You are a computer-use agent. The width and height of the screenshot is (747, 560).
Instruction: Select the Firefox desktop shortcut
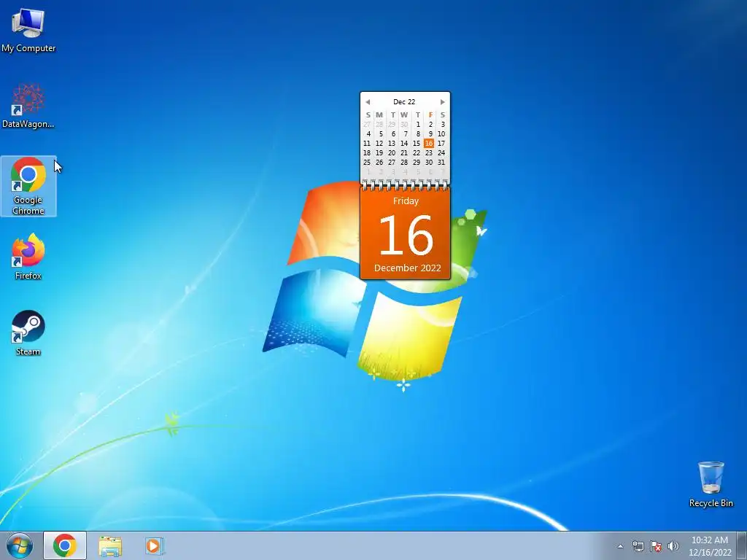click(x=28, y=257)
